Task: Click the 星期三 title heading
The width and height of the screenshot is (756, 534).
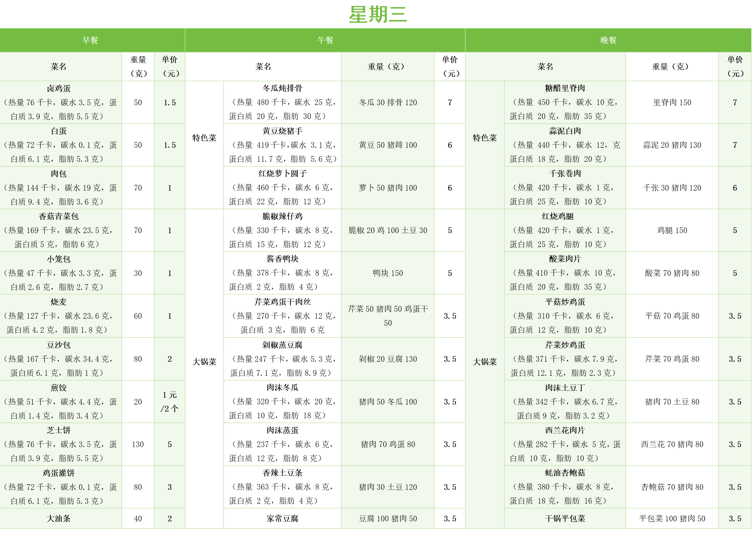Action: [x=378, y=15]
